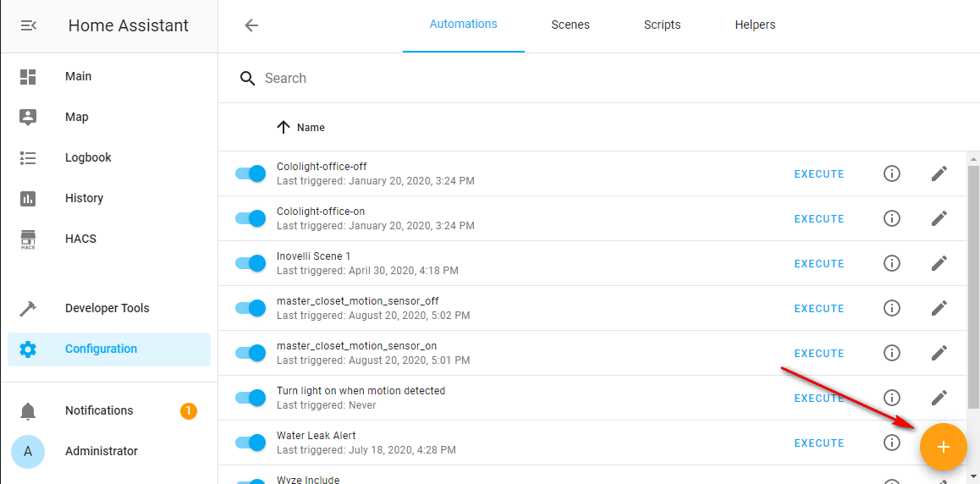Toggle the Cololight-office-off automation switch

[x=251, y=173]
